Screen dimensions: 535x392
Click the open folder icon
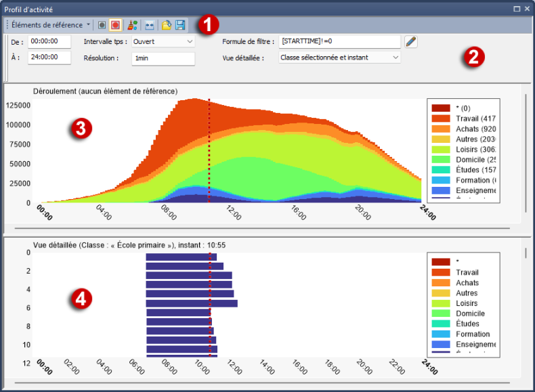point(167,25)
